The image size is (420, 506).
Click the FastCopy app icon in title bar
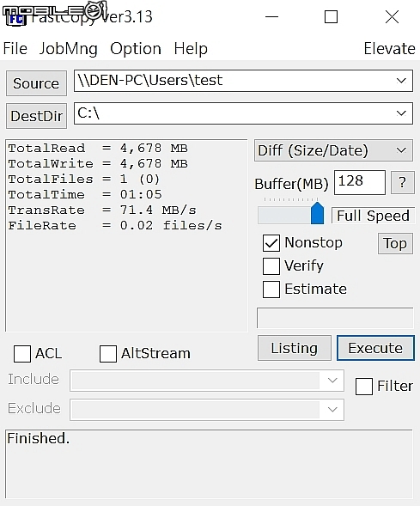pyautogui.click(x=16, y=19)
